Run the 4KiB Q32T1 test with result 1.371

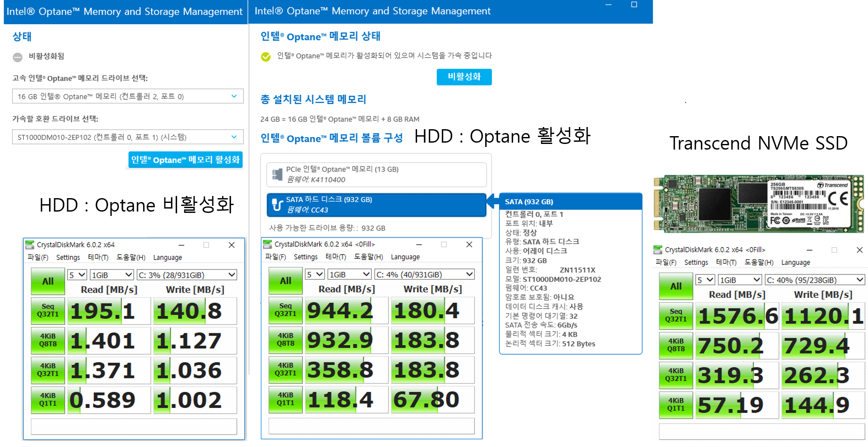(48, 370)
